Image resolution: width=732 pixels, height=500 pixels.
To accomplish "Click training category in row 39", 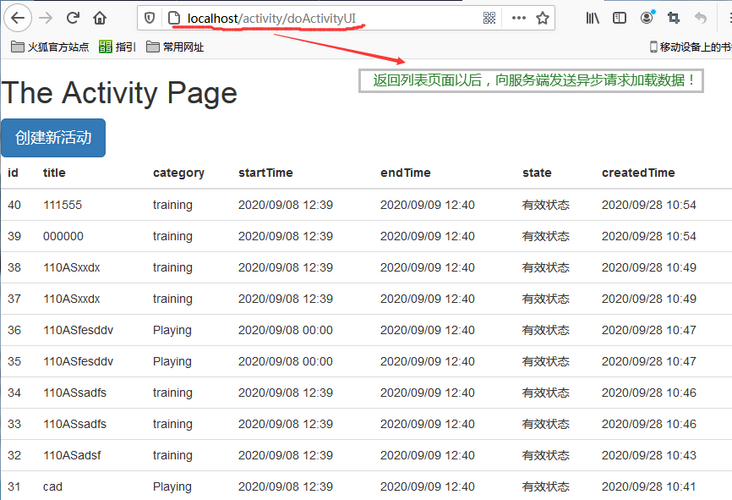I will [x=172, y=237].
